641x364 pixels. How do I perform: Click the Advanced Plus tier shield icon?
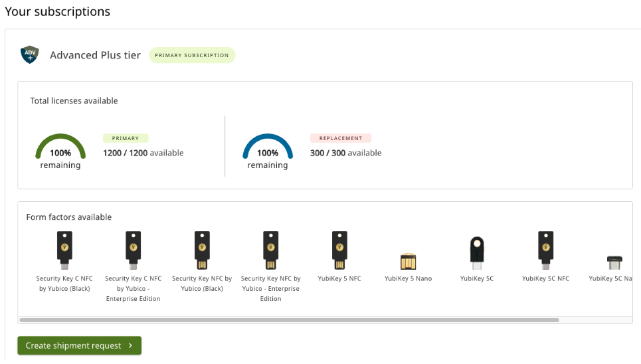tap(30, 54)
